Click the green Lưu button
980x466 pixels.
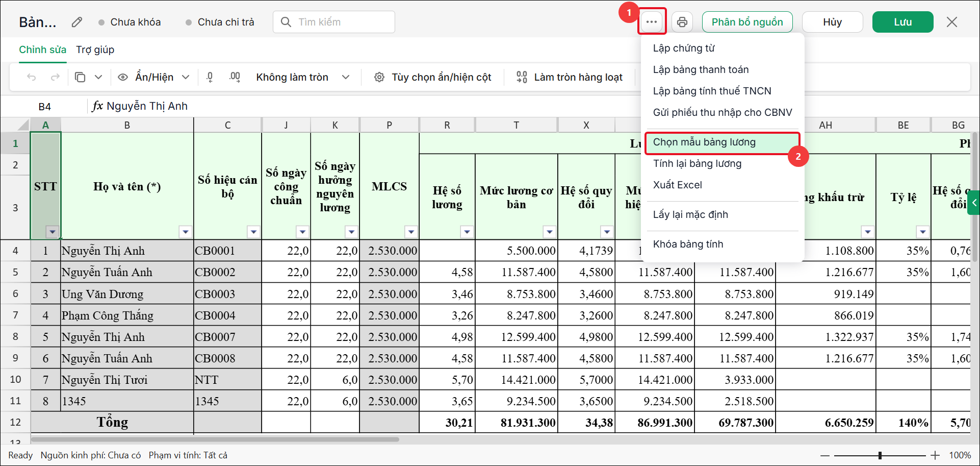(x=903, y=22)
